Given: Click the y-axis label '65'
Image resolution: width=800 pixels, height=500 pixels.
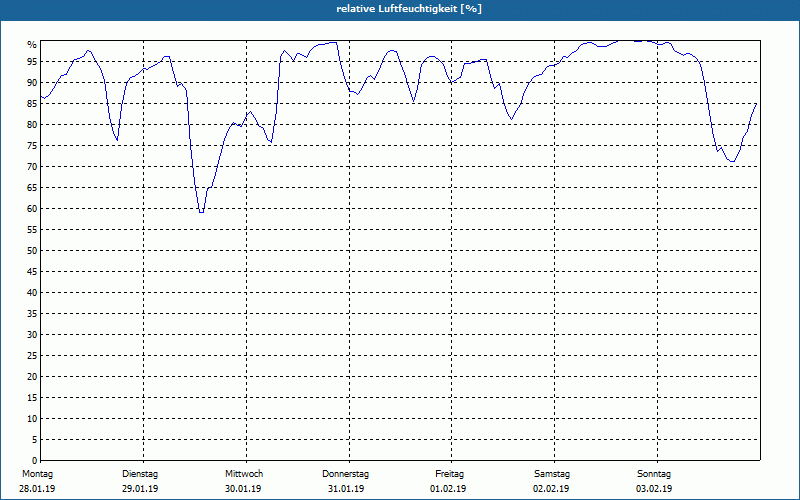Looking at the screenshot, I should (32, 188).
